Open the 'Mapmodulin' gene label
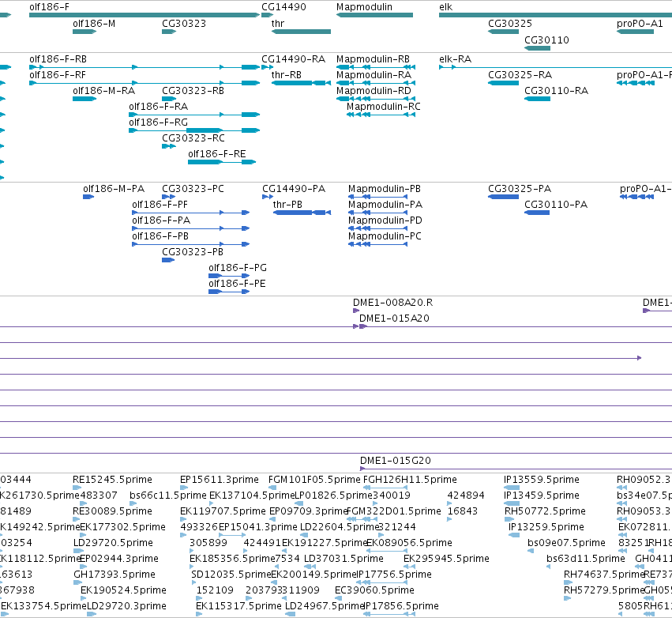672x618 pixels. click(x=364, y=7)
